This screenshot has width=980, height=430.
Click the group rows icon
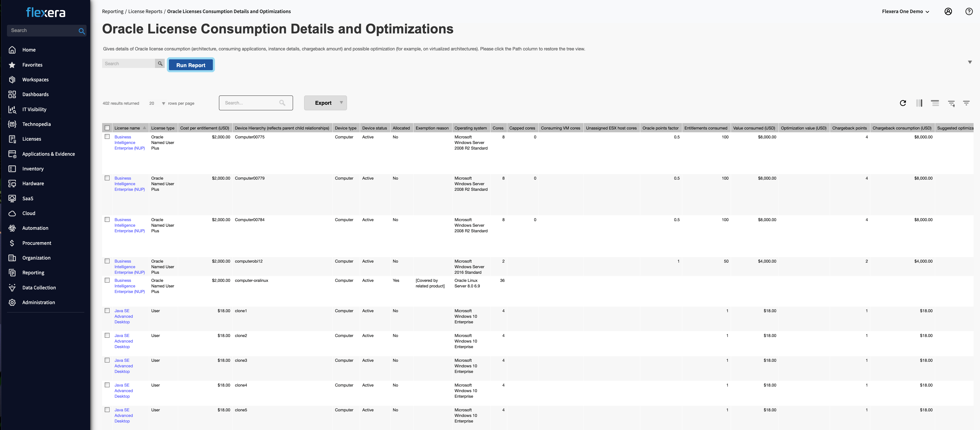coord(935,103)
